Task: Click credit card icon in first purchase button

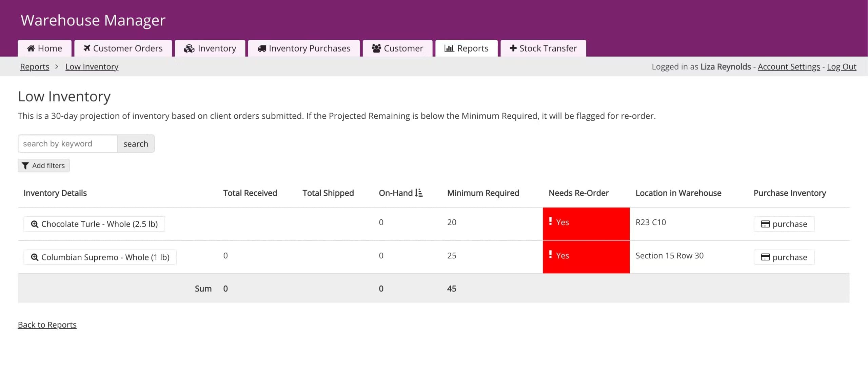Action: tap(765, 224)
